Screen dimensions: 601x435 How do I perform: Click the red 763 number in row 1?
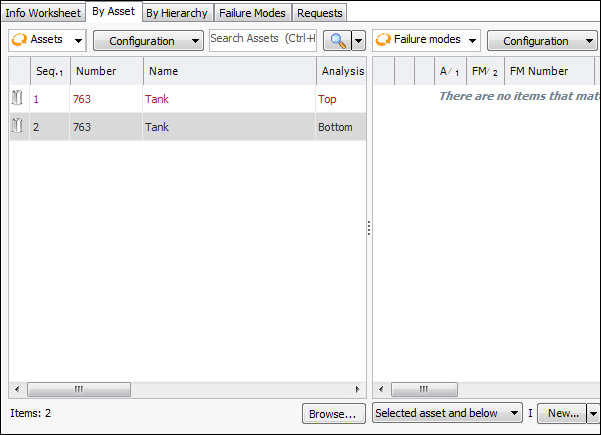click(x=82, y=99)
